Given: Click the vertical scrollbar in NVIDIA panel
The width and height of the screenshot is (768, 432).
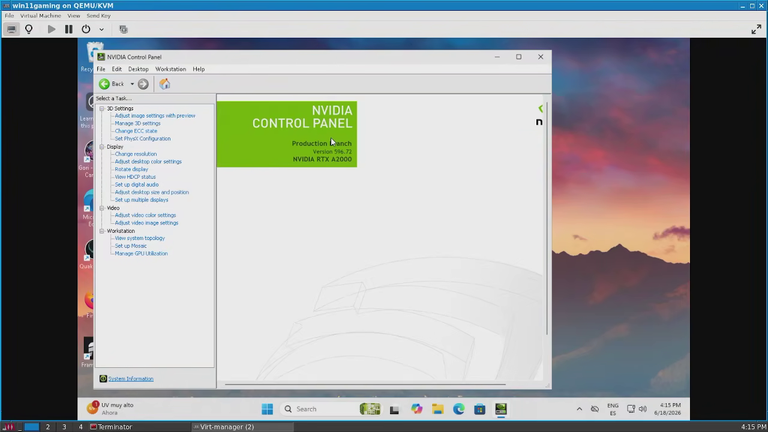Looking at the screenshot, I should click(x=547, y=218).
